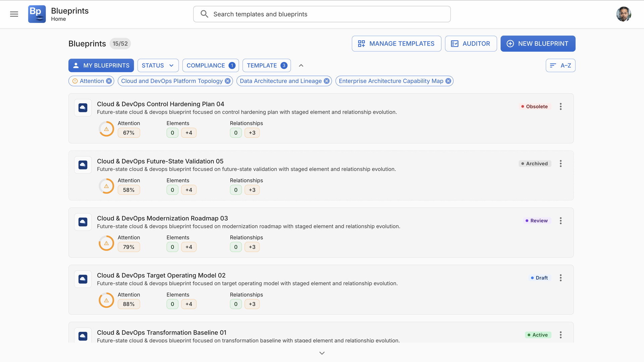644x362 pixels.
Task: Open Manage Templates
Action: point(396,44)
